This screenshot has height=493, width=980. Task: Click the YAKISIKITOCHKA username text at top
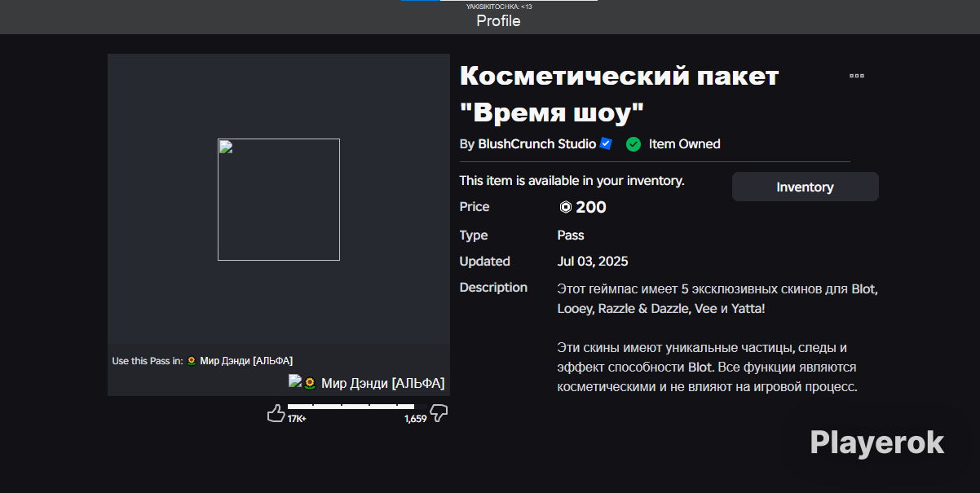(x=499, y=6)
